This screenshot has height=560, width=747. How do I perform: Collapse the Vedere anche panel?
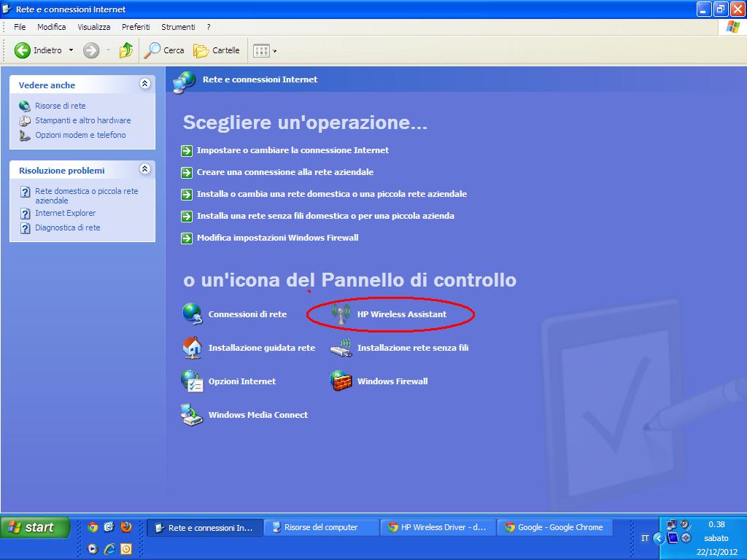(145, 84)
